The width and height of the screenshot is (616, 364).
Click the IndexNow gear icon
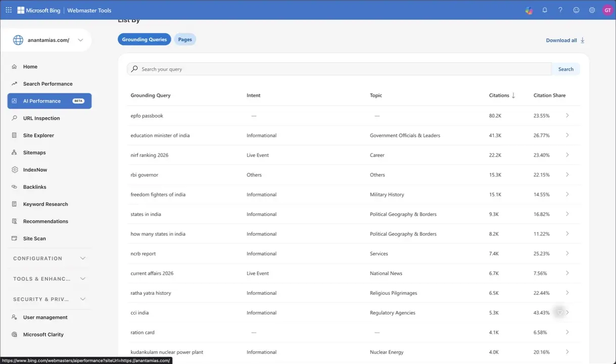(x=14, y=170)
